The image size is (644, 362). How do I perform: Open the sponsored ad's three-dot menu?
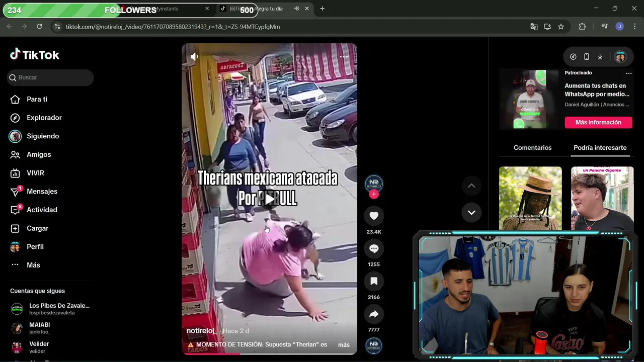[x=628, y=73]
